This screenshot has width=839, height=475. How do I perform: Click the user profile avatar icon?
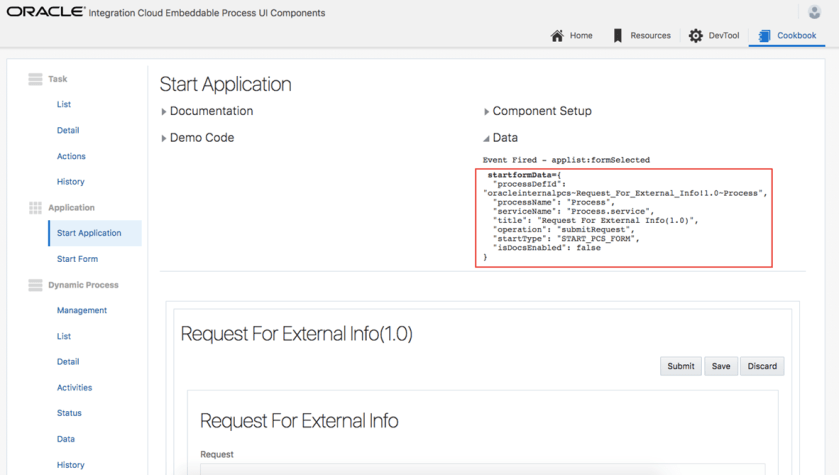click(814, 12)
